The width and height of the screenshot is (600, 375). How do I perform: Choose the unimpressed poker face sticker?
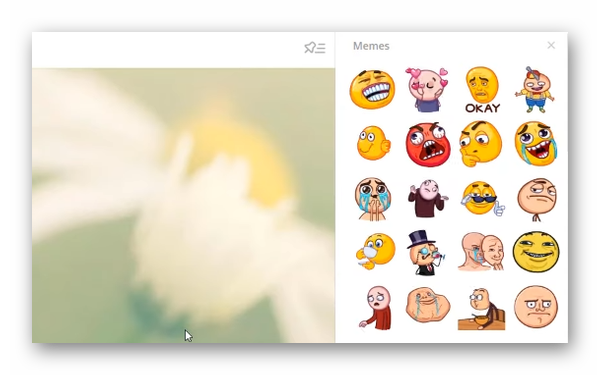(536, 307)
